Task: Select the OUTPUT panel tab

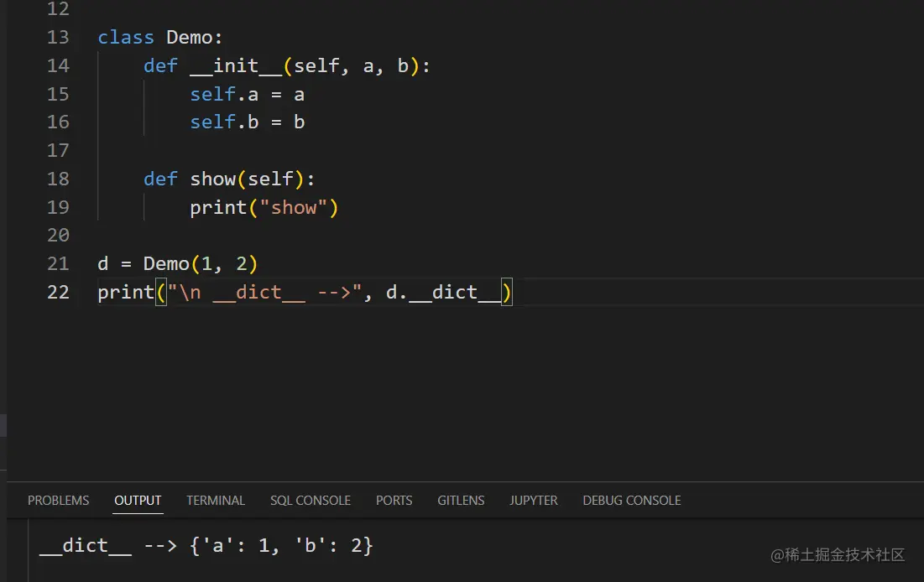Action: click(x=138, y=500)
